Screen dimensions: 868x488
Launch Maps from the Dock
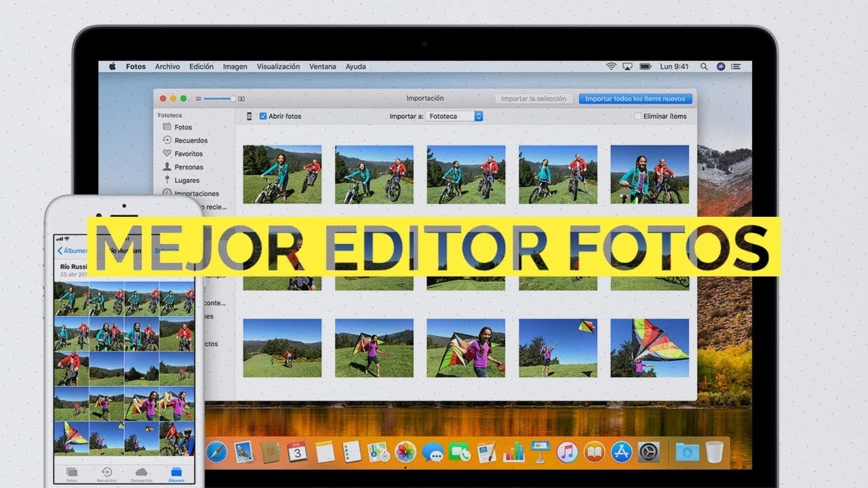point(378,451)
